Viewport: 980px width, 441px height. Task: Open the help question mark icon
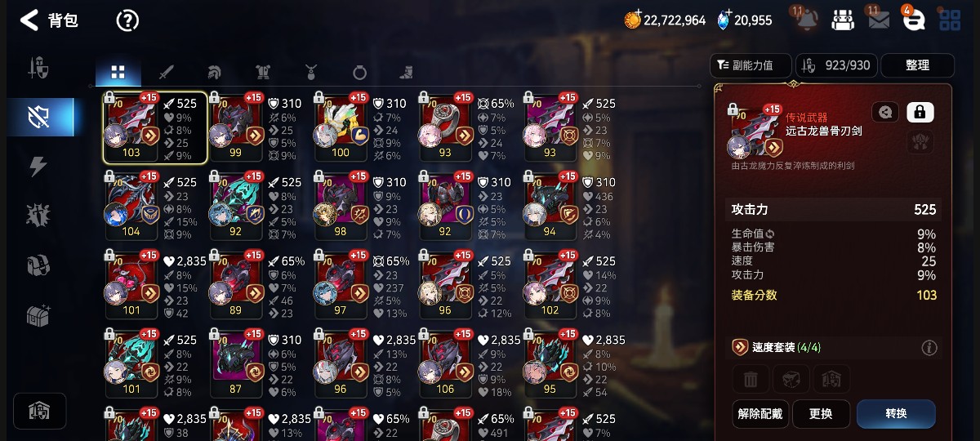click(x=127, y=20)
